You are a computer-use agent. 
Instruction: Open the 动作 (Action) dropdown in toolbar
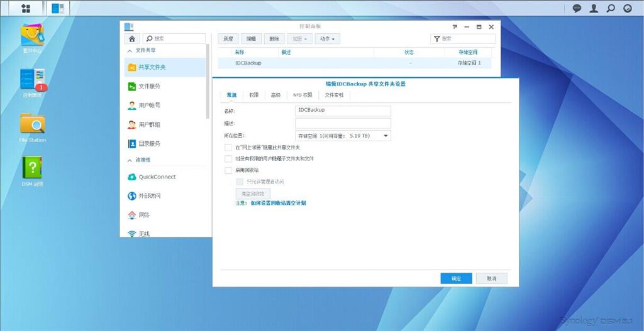point(327,39)
